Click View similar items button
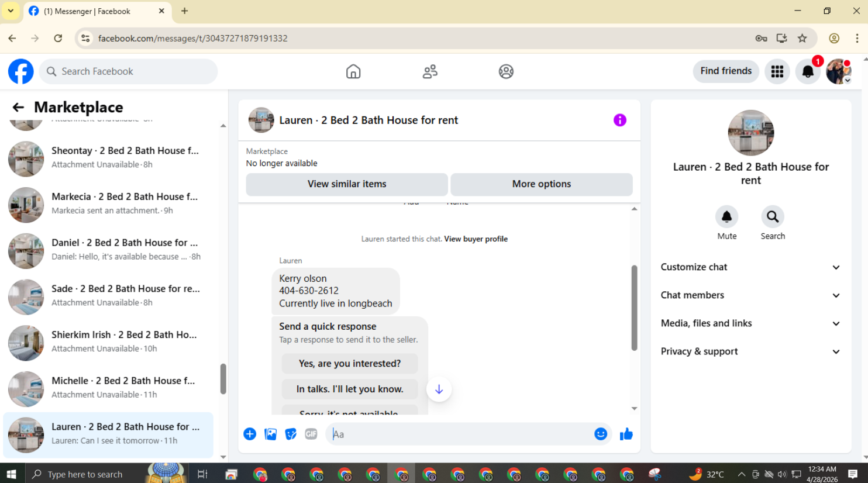This screenshot has height=483, width=868. coord(347,184)
